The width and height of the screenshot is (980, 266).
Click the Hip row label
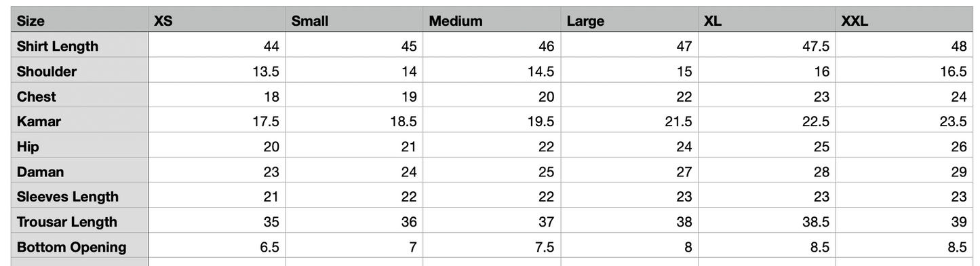[x=80, y=146]
